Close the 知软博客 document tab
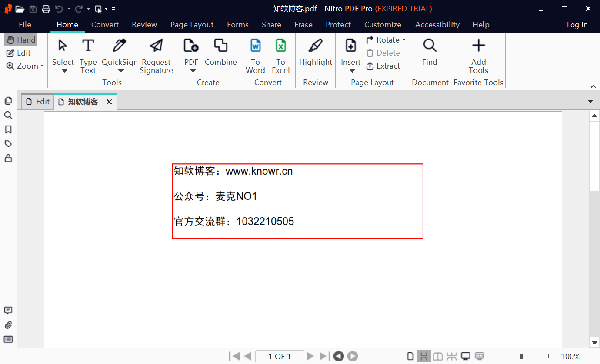This screenshot has height=364, width=600. point(109,102)
